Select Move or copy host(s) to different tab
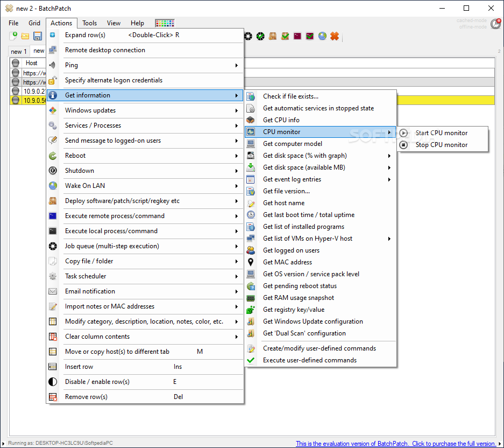The height and width of the screenshot is (448, 504). tap(145, 352)
